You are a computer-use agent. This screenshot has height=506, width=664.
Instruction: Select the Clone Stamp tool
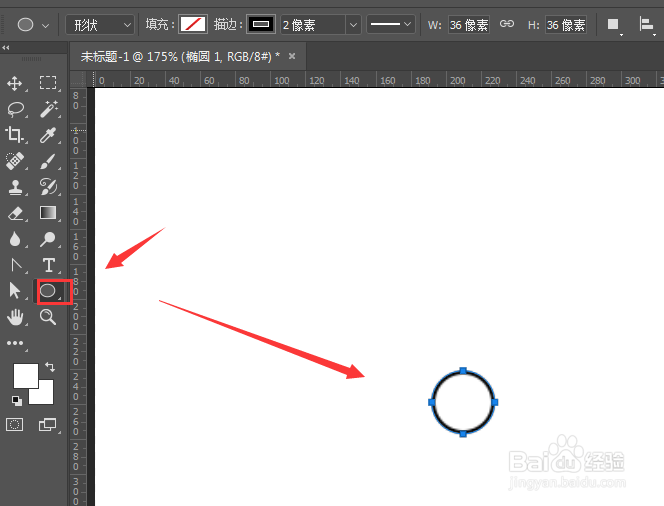point(16,187)
